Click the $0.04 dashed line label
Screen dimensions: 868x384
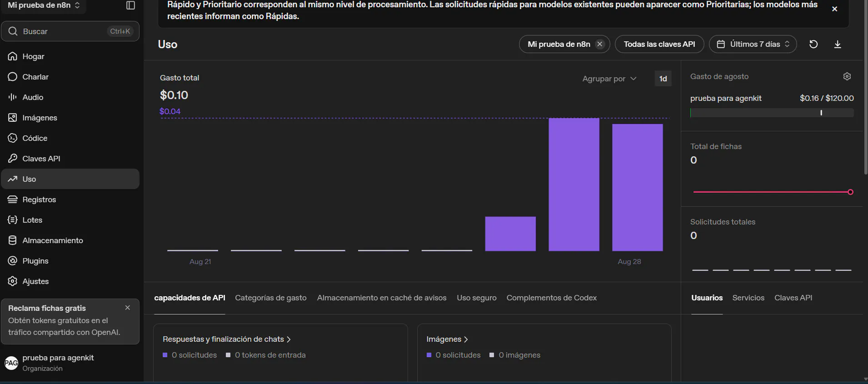click(170, 111)
